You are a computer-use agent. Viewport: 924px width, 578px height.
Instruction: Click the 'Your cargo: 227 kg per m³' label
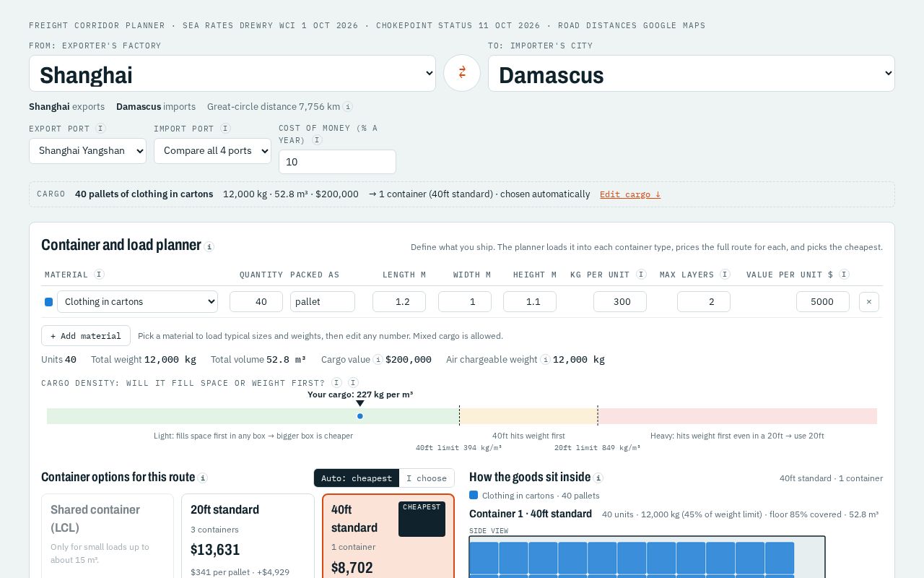360,394
